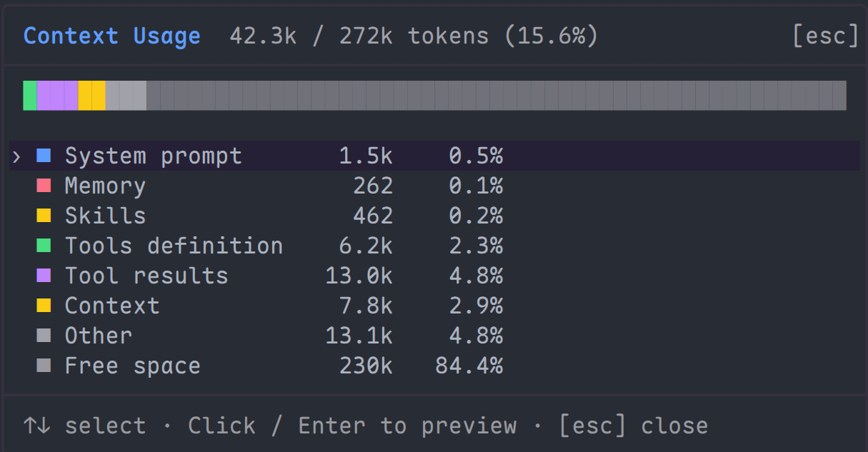Click the gray Free space color square
The image size is (868, 452).
44,366
